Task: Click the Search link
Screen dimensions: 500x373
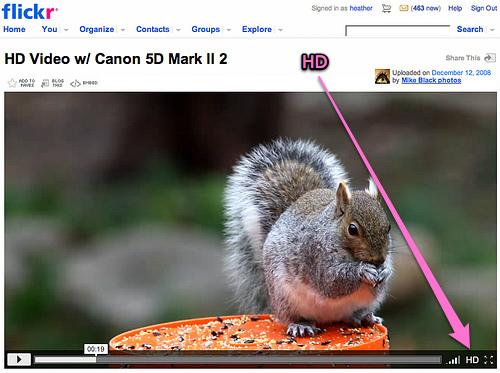Action: pos(470,29)
